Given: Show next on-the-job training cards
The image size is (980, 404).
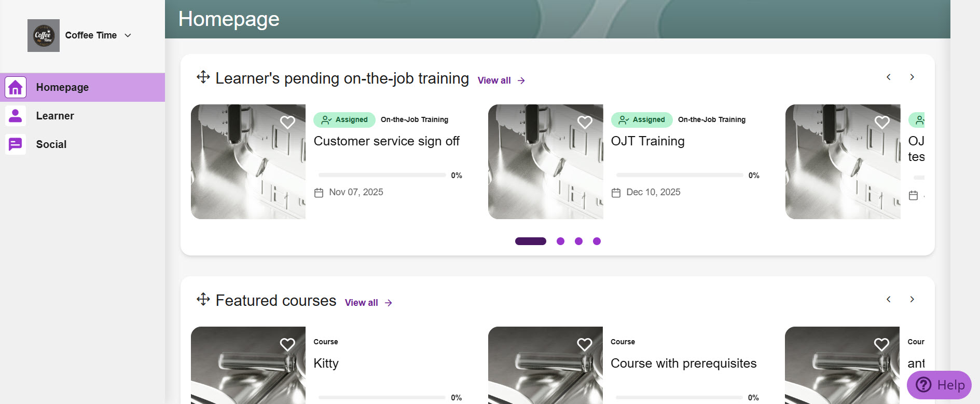Looking at the screenshot, I should (912, 77).
